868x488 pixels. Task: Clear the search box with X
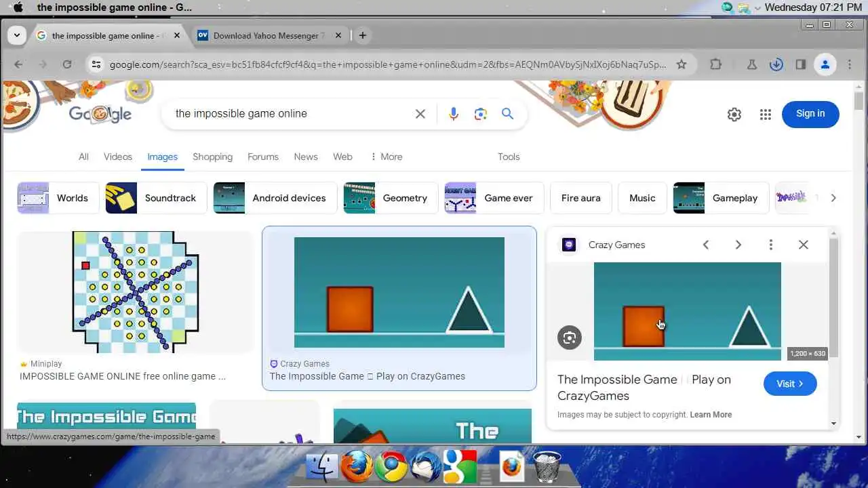(x=420, y=114)
